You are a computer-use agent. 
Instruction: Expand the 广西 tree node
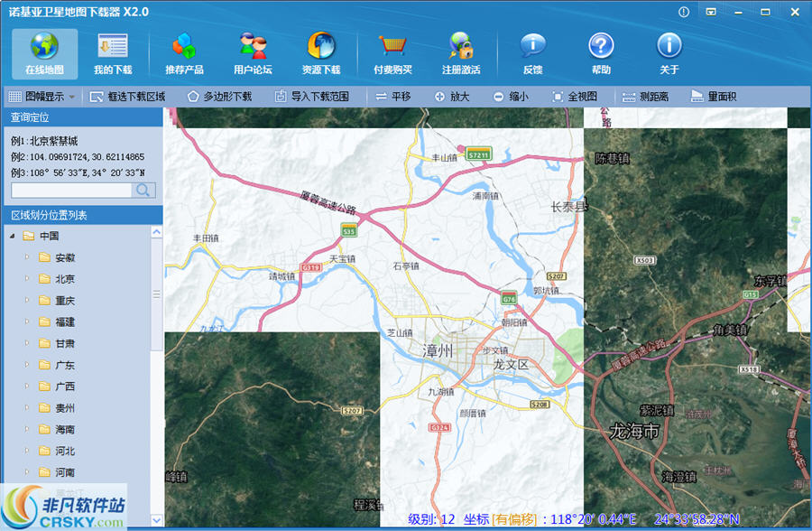tap(27, 387)
